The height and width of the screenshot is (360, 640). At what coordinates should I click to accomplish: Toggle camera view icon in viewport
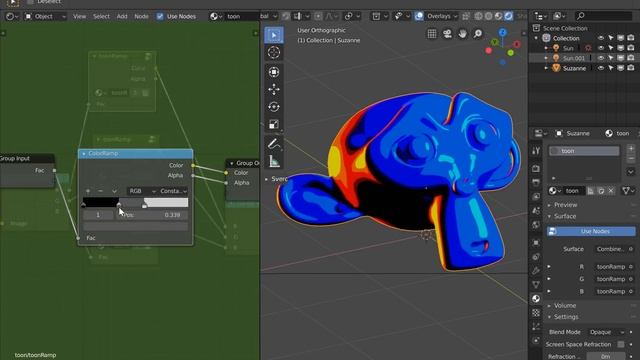click(447, 34)
